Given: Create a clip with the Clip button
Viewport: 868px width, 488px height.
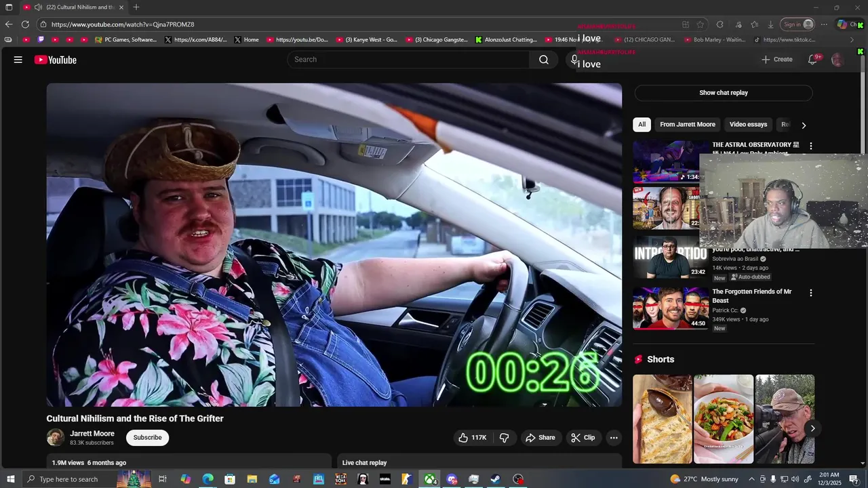Looking at the screenshot, I should [x=583, y=438].
